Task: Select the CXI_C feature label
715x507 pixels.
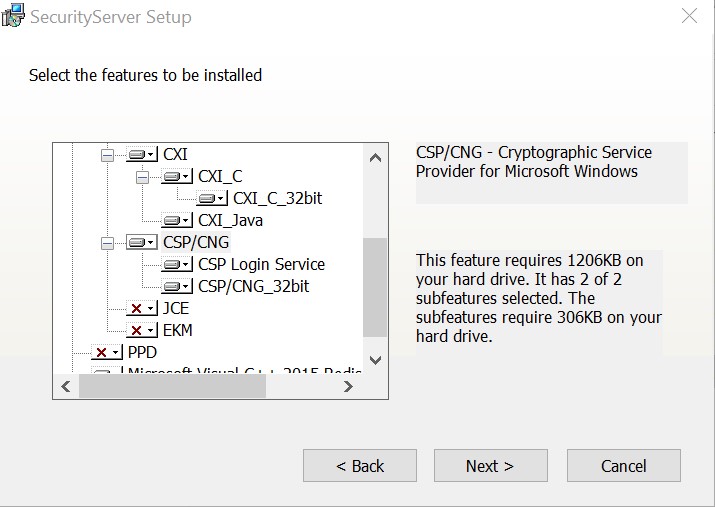Action: 220,176
